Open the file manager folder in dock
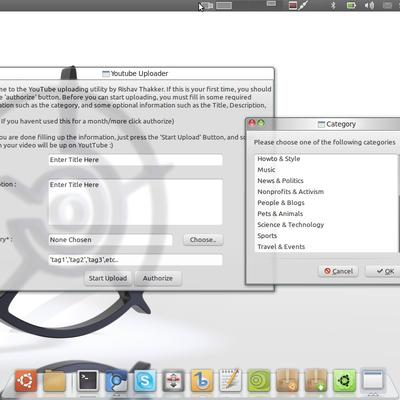Viewport: 400px width, 400px height. (x=54, y=380)
